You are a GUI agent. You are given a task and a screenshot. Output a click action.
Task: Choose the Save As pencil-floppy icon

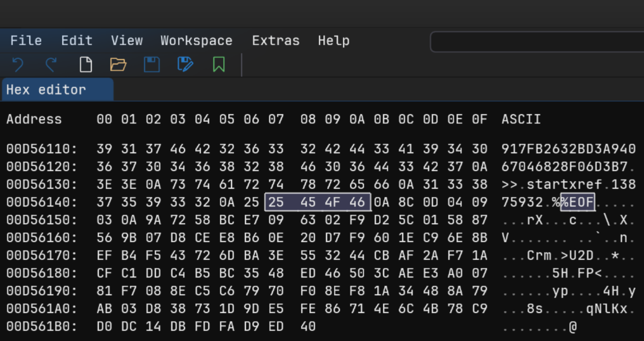pyautogui.click(x=185, y=64)
